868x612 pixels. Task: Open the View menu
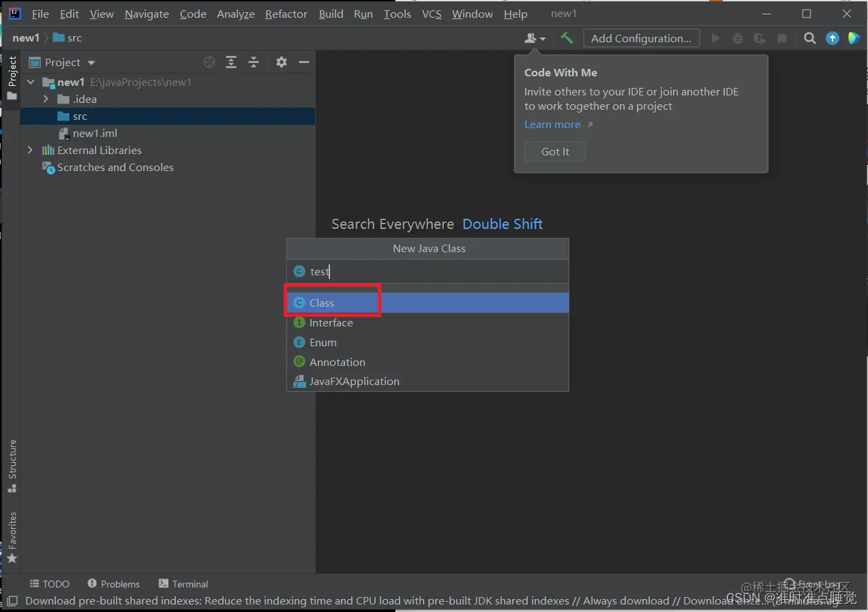[x=102, y=14]
